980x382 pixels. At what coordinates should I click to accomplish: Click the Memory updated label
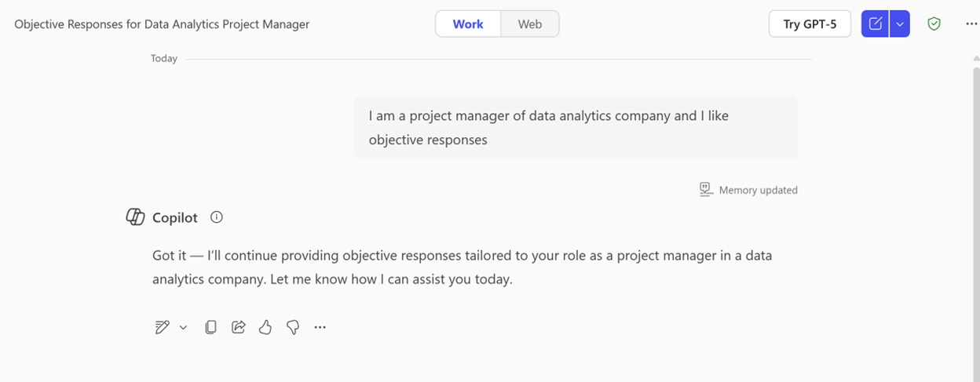pos(758,190)
